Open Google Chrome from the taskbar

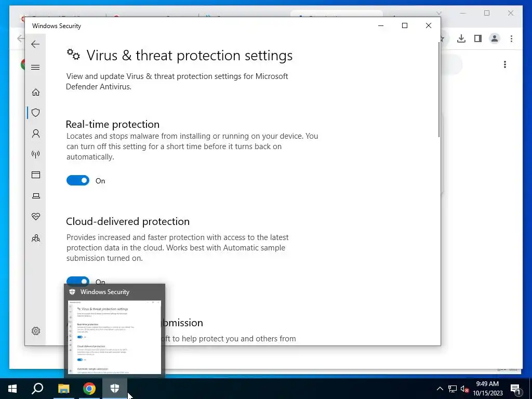pyautogui.click(x=89, y=389)
